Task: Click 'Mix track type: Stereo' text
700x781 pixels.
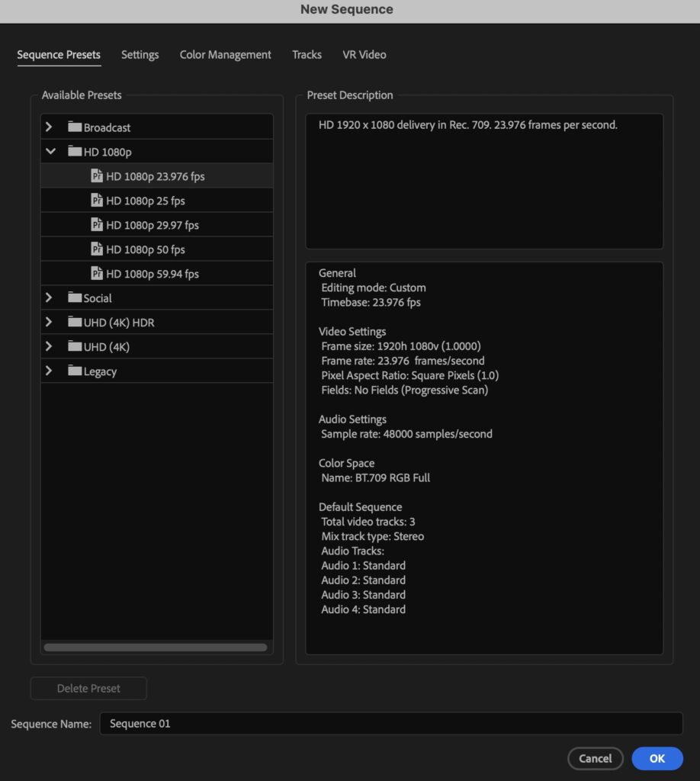Action: 372,536
